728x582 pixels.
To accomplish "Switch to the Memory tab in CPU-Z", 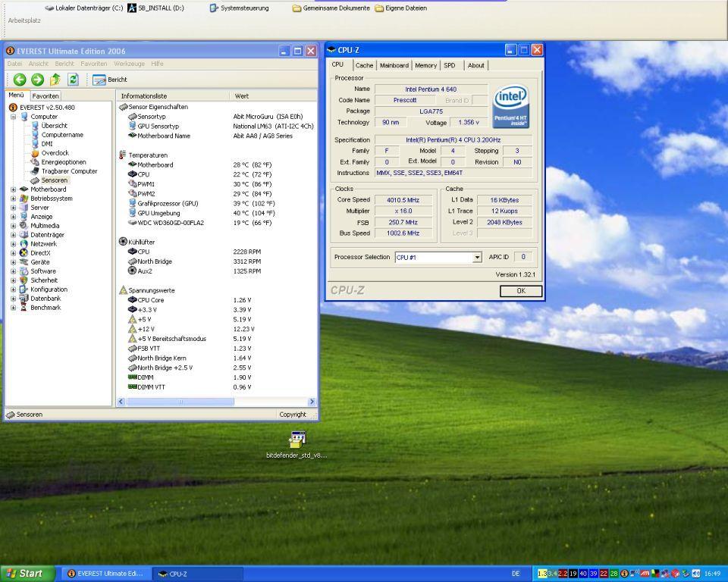I will 425,65.
